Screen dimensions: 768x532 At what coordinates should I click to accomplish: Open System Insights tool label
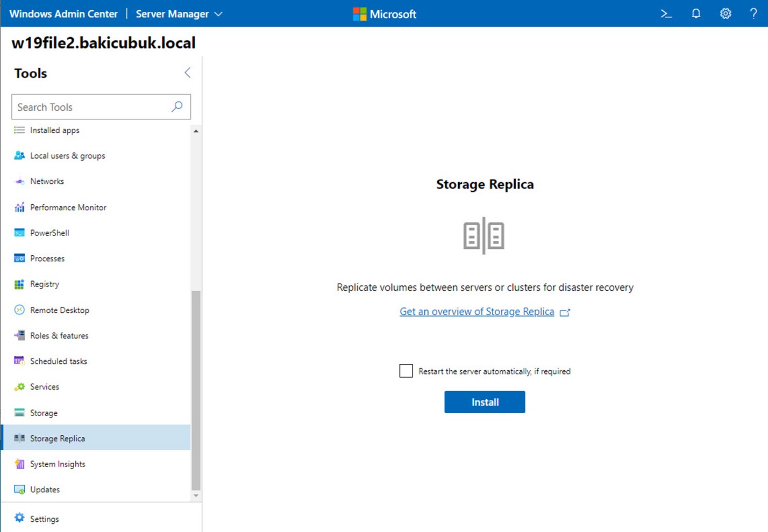(x=58, y=464)
